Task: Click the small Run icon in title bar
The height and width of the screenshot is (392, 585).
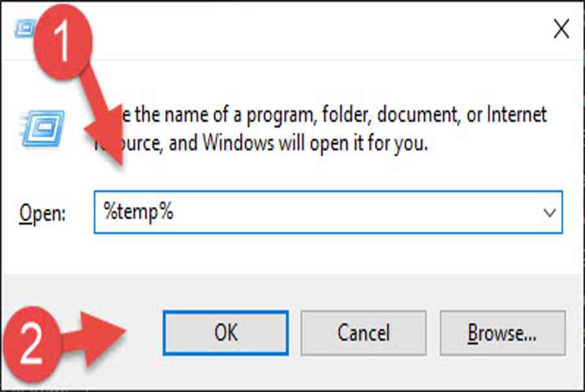Action: [x=25, y=29]
